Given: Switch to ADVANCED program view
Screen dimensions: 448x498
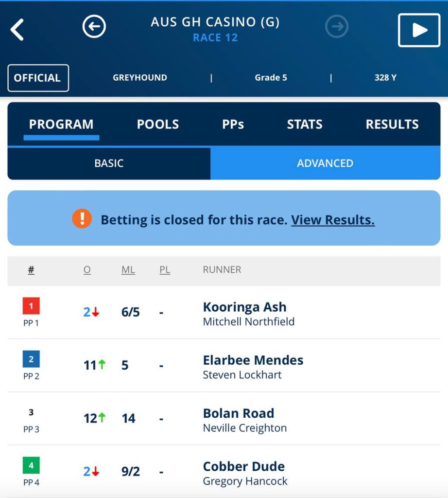Looking at the screenshot, I should 325,163.
